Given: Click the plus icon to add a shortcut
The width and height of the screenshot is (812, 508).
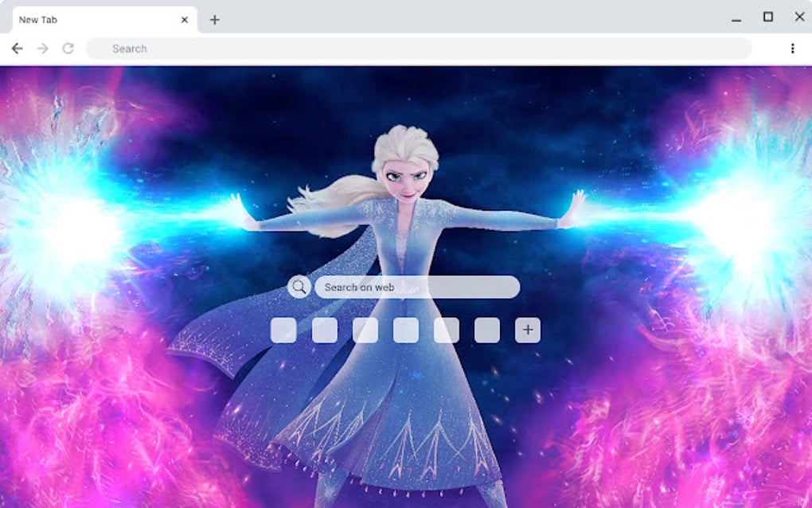Looking at the screenshot, I should tap(526, 330).
